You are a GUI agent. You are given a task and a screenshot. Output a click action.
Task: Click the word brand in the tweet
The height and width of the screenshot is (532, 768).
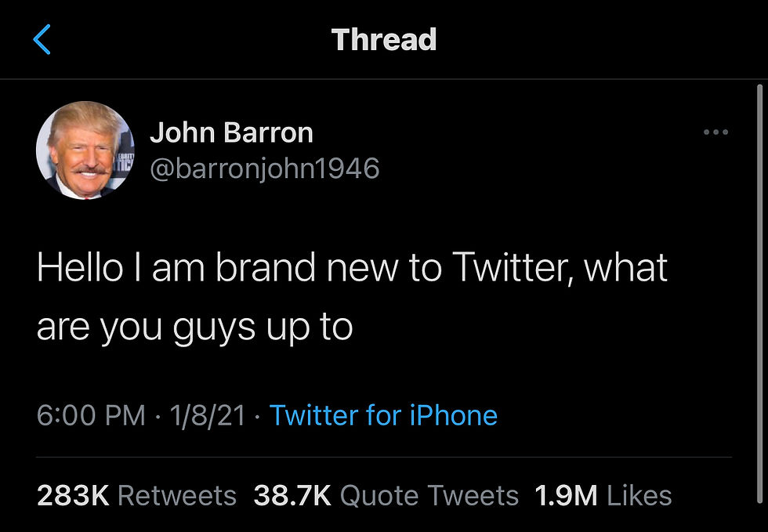pos(264,268)
